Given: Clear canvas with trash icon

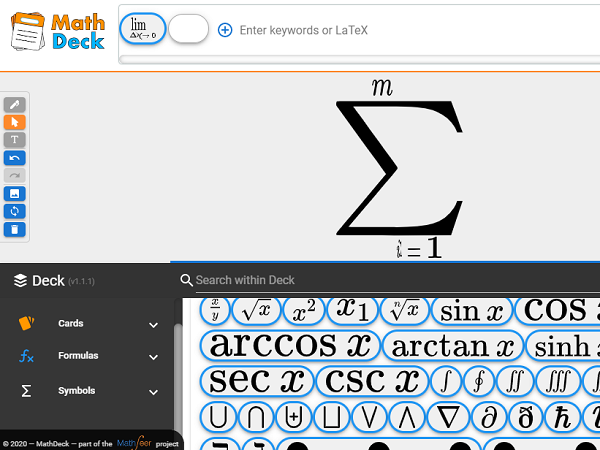Looking at the screenshot, I should (x=15, y=230).
